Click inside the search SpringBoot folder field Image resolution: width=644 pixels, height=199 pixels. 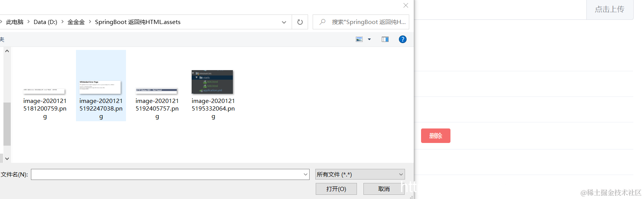(x=361, y=22)
